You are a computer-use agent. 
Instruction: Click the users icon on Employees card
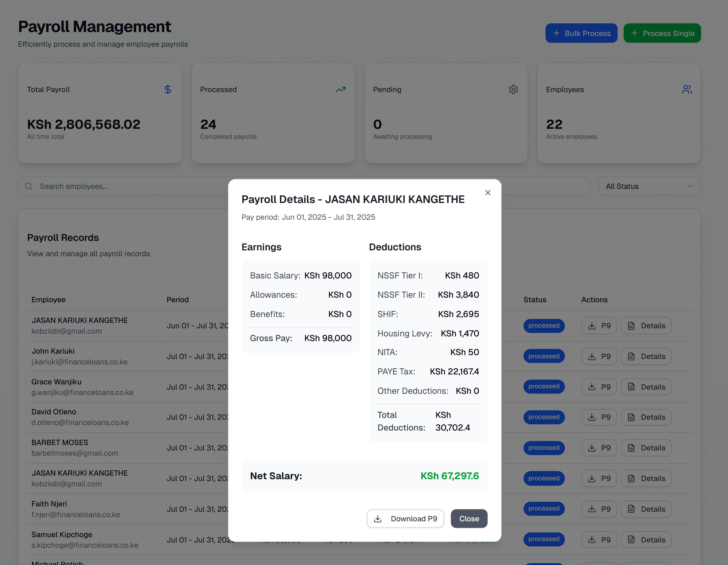[x=687, y=89]
